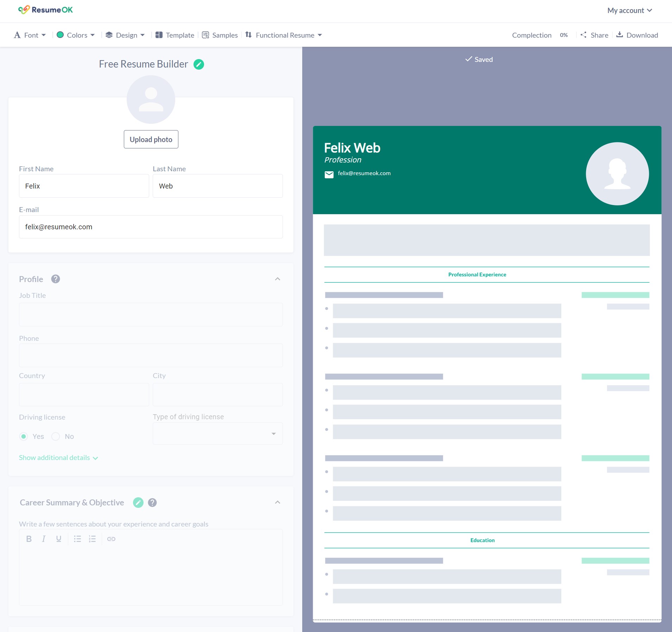Click Professional Experience heading in preview
672x632 pixels.
pyautogui.click(x=477, y=275)
